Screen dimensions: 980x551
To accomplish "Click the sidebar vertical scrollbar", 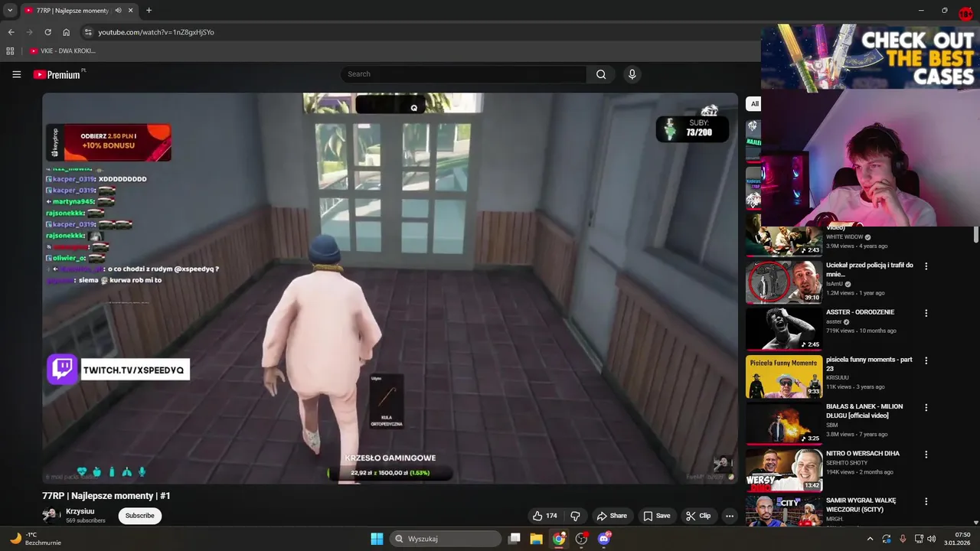I will point(976,235).
